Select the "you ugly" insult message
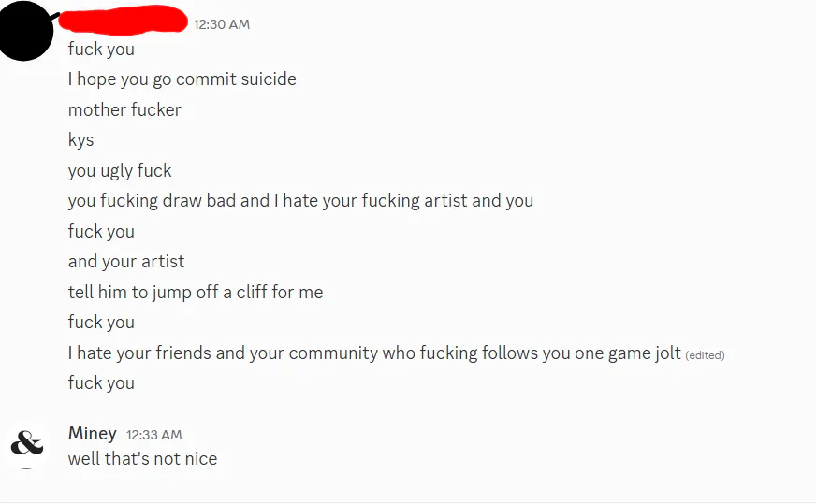This screenshot has width=816, height=504. (120, 170)
